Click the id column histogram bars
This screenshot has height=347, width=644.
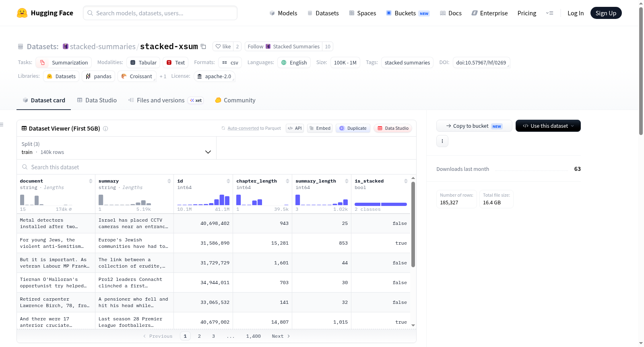point(203,200)
